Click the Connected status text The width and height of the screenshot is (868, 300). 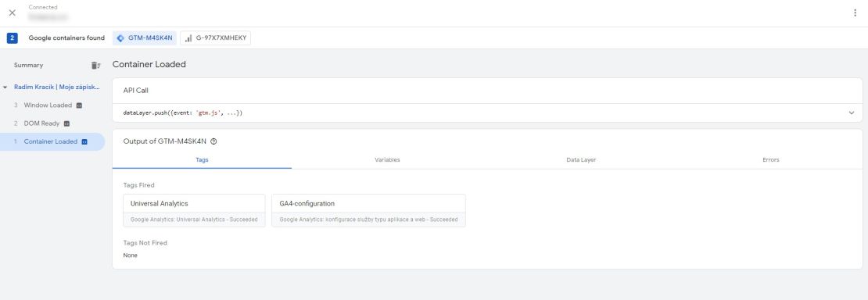[x=43, y=8]
